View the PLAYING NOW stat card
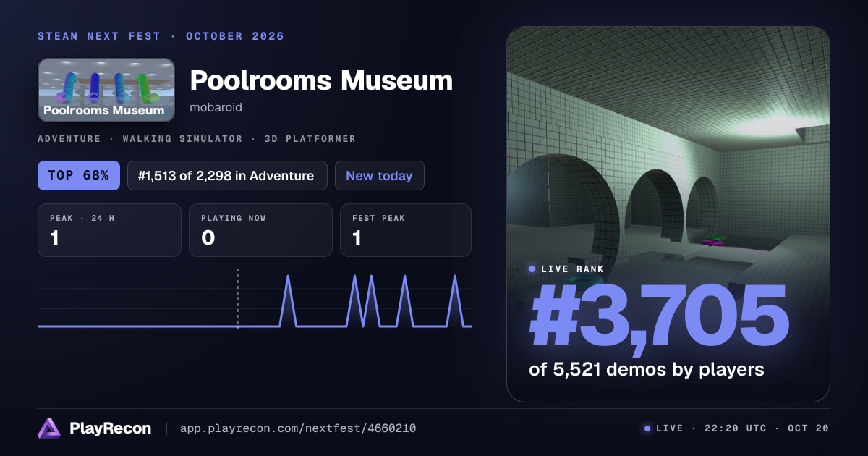The width and height of the screenshot is (868, 456). [x=260, y=230]
